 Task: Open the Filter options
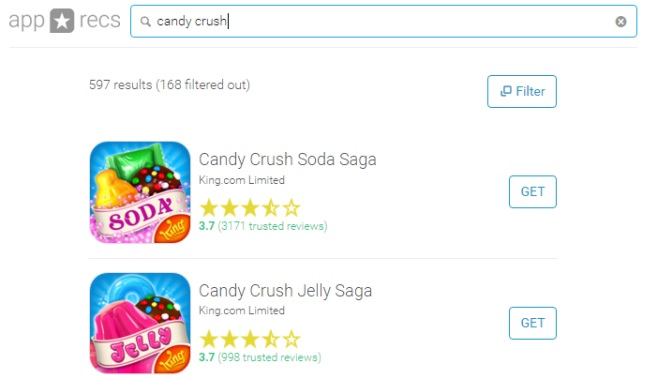[x=522, y=91]
